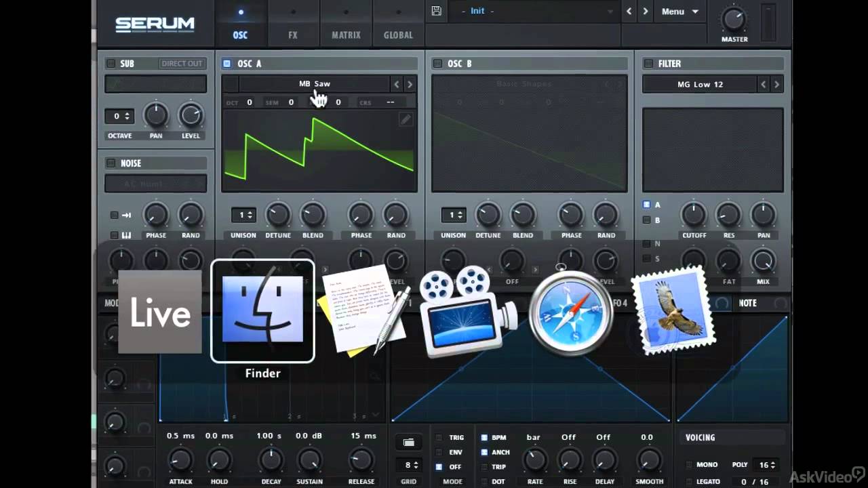Click the LFO SMOOTH knob
The image size is (868, 488).
[649, 461]
